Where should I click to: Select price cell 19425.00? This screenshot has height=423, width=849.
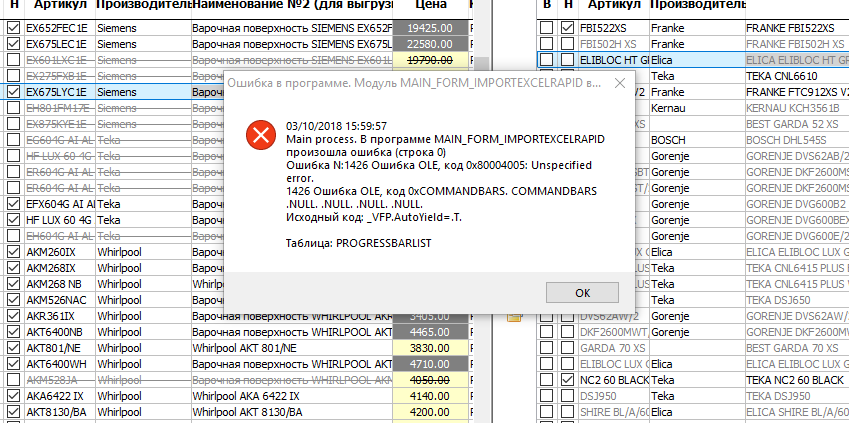430,28
